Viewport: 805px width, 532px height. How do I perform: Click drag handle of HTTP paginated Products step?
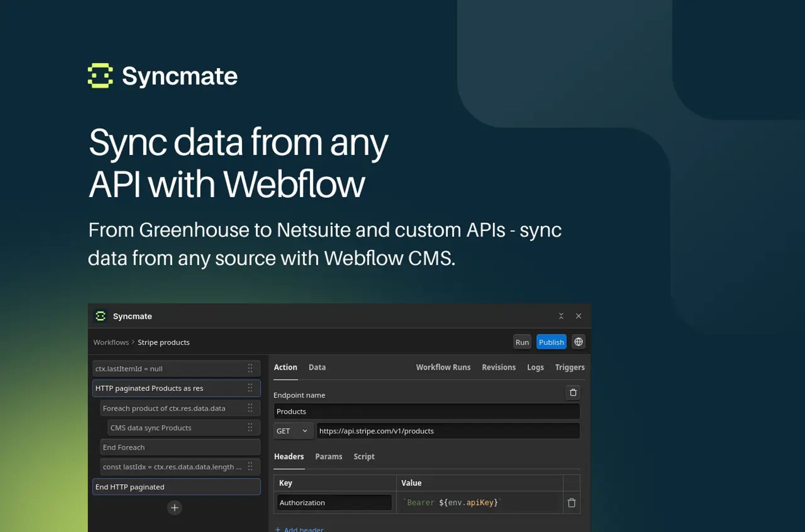pyautogui.click(x=250, y=388)
